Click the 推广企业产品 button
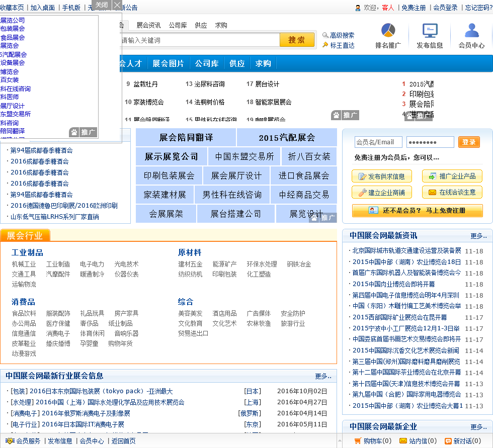 coord(452,176)
